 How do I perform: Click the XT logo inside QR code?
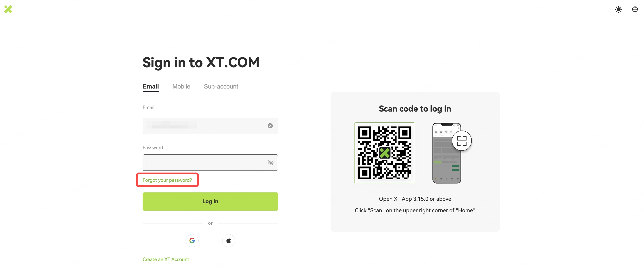pos(385,153)
